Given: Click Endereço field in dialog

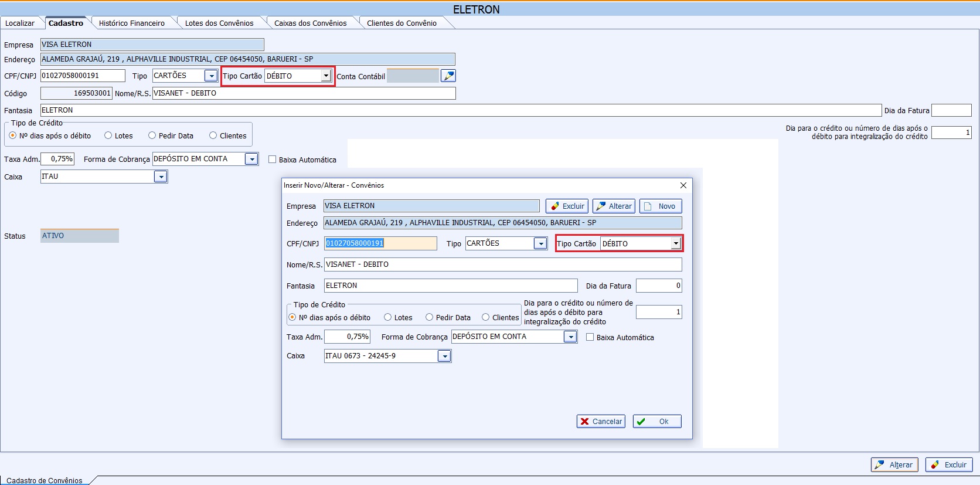Looking at the screenshot, I should pos(503,223).
